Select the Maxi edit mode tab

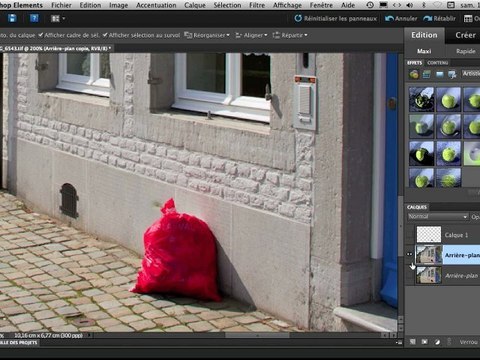(424, 51)
